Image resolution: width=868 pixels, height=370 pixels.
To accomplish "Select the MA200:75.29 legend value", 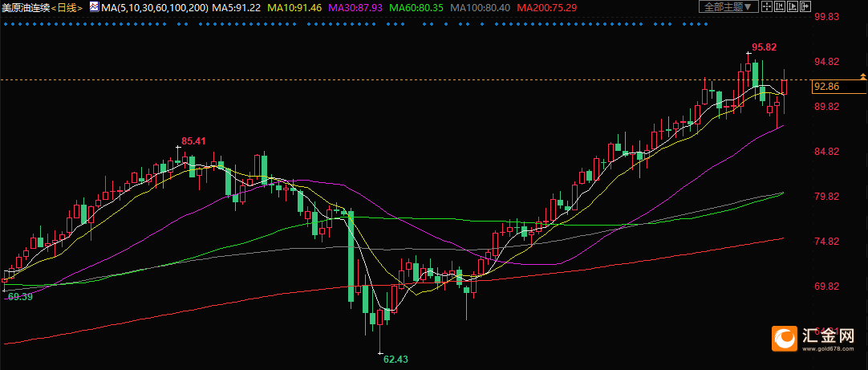I will click(x=546, y=8).
